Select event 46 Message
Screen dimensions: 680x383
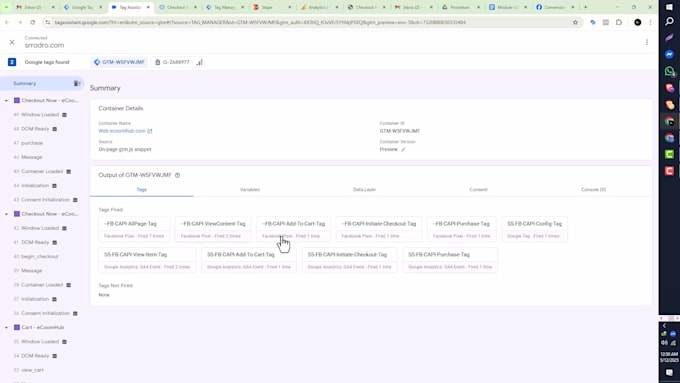pyautogui.click(x=28, y=157)
